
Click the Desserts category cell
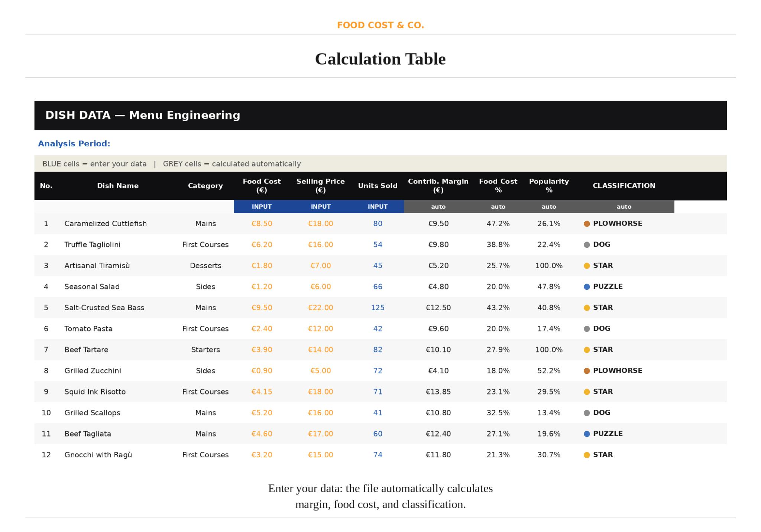205,266
